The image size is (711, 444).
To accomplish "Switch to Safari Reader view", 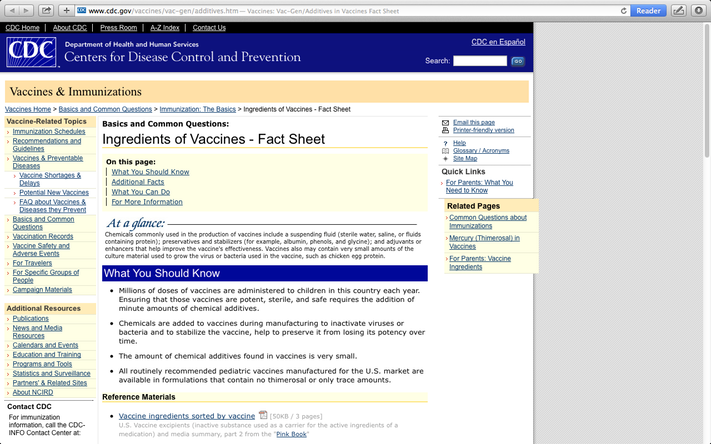I will click(x=648, y=10).
